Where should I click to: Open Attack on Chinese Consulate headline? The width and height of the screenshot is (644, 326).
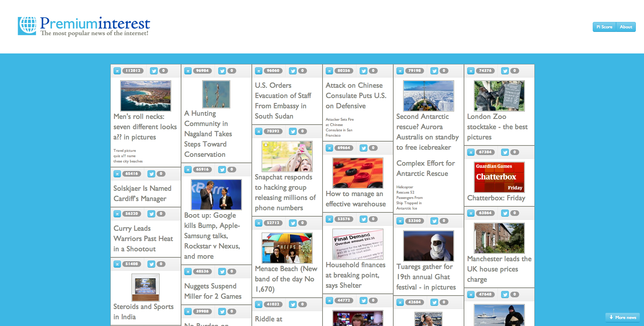356,96
